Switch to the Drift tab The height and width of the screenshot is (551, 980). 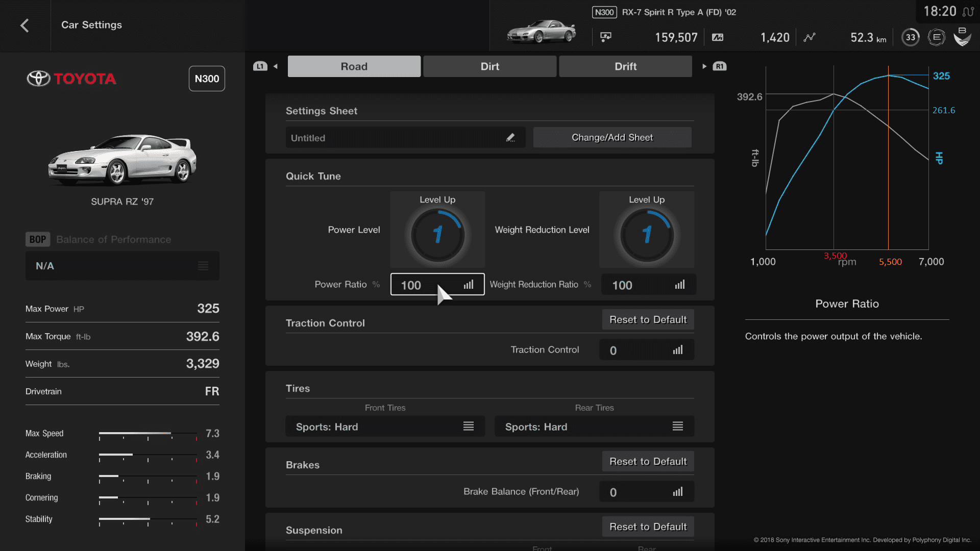point(625,66)
